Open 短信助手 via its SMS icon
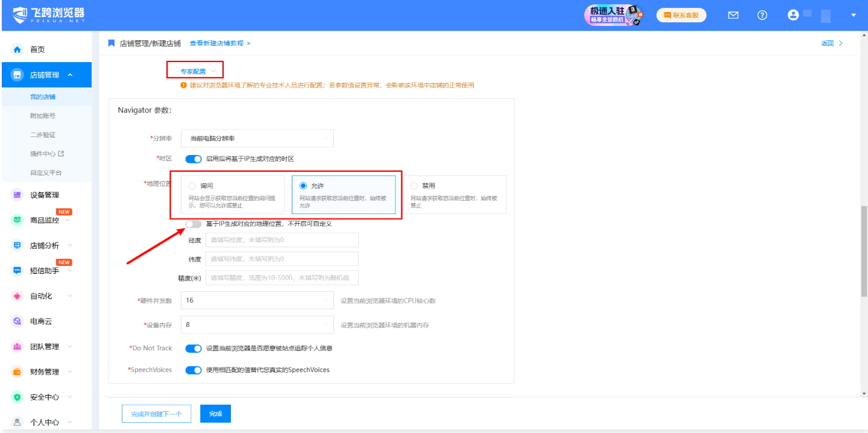 pos(18,270)
